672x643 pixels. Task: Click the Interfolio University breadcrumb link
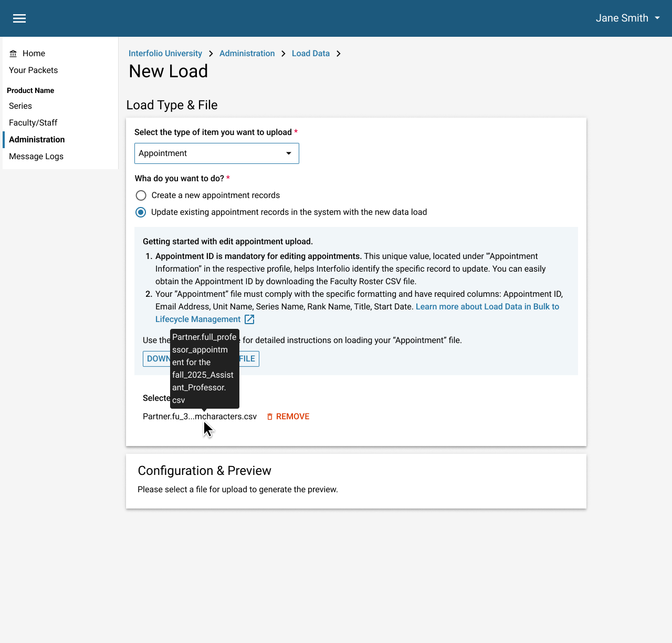pos(165,54)
